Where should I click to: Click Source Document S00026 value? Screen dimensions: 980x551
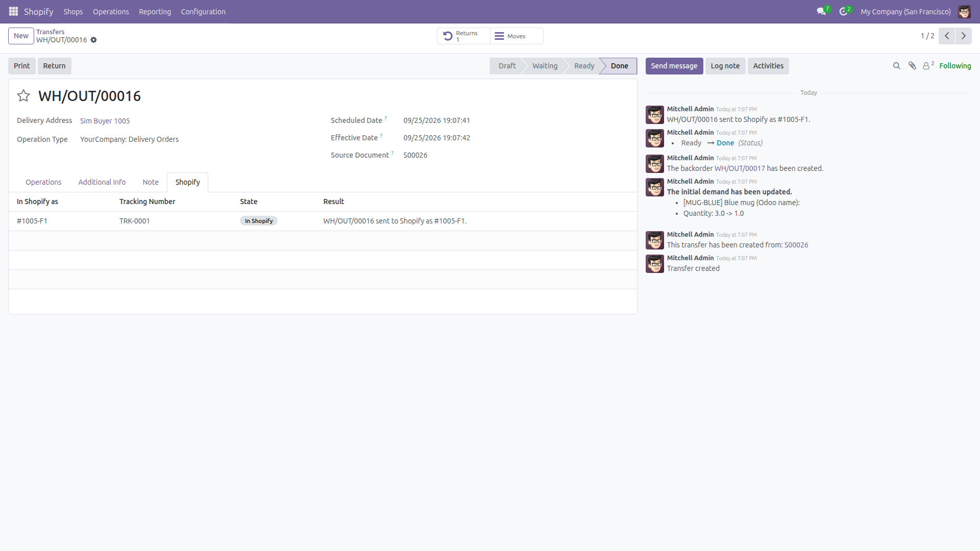pos(415,155)
